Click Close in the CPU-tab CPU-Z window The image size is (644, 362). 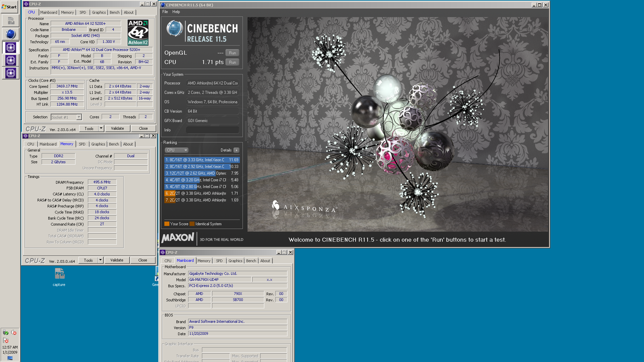(x=143, y=128)
